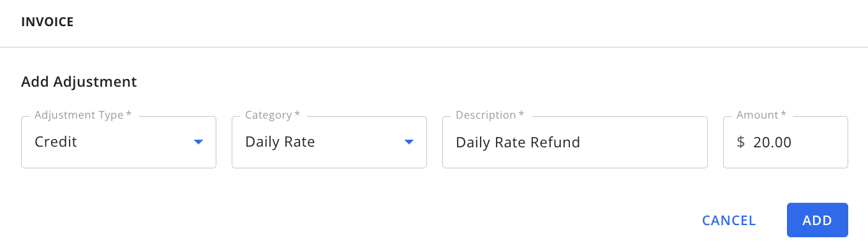Click the Description field label
Viewport: 868px width, 250px height.
pyautogui.click(x=490, y=115)
